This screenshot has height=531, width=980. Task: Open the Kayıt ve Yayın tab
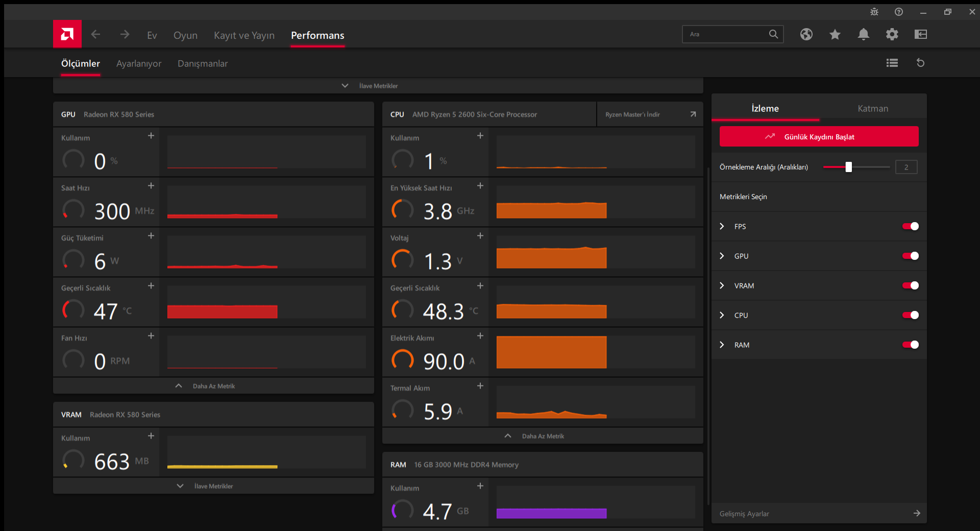(x=244, y=35)
